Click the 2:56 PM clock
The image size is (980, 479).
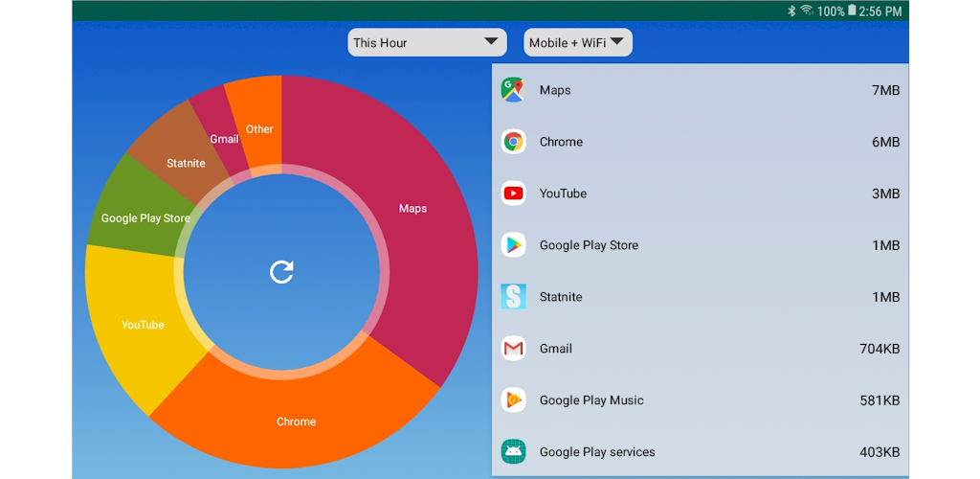point(880,11)
